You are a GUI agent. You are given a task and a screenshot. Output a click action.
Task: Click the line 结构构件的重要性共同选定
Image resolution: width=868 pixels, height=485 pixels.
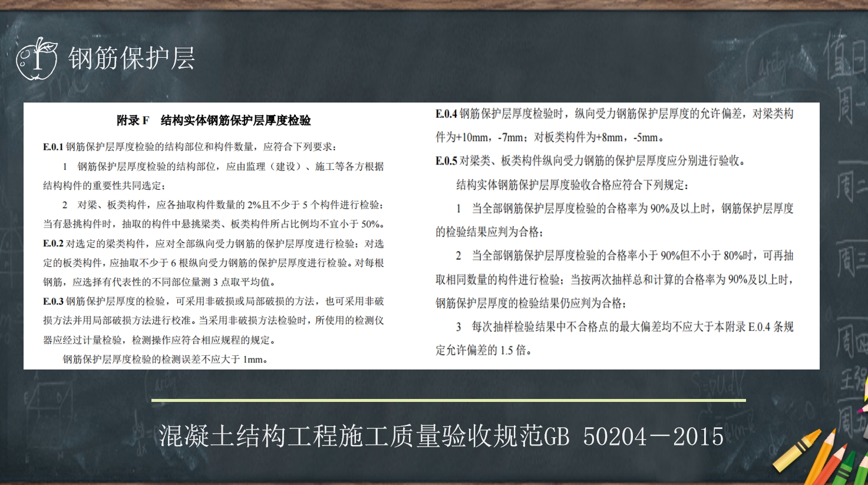[x=104, y=186]
